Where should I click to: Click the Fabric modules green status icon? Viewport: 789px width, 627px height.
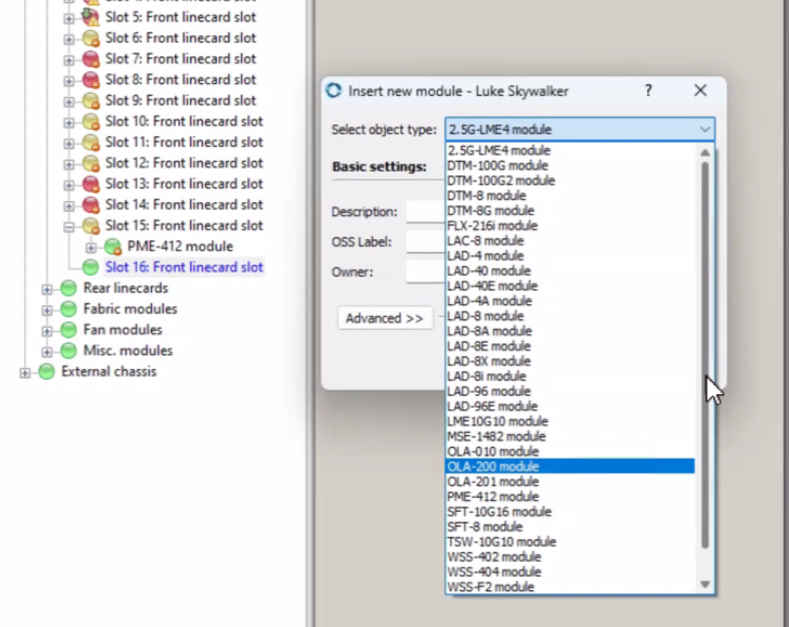pyautogui.click(x=68, y=309)
